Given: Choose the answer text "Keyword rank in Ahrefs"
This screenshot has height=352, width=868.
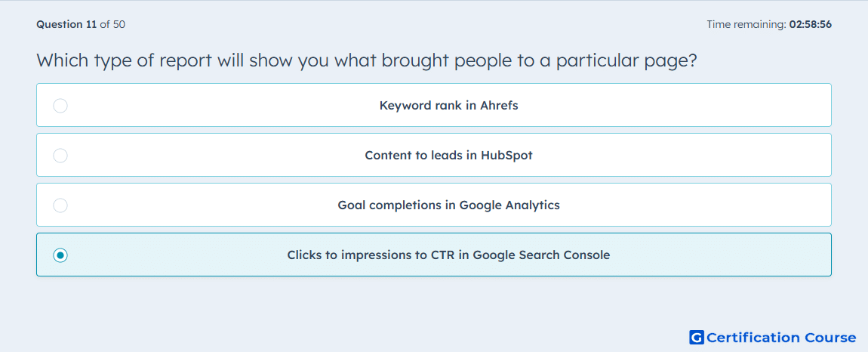Looking at the screenshot, I should (448, 105).
